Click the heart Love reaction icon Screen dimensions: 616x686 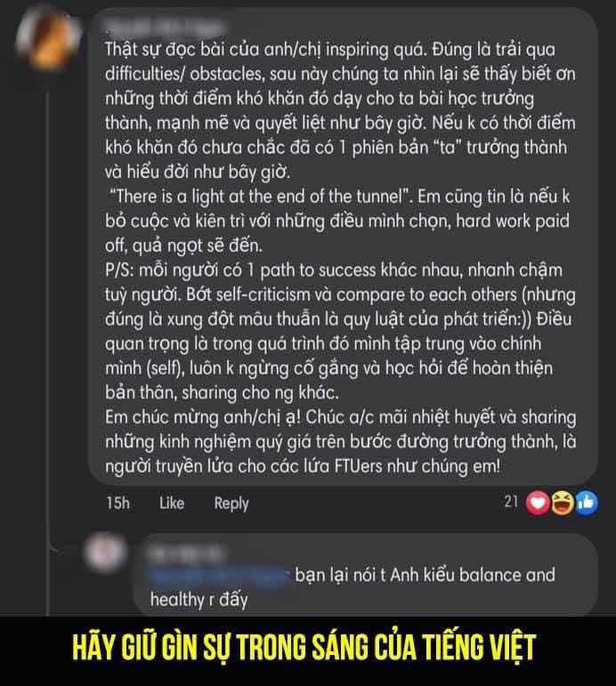(x=538, y=503)
